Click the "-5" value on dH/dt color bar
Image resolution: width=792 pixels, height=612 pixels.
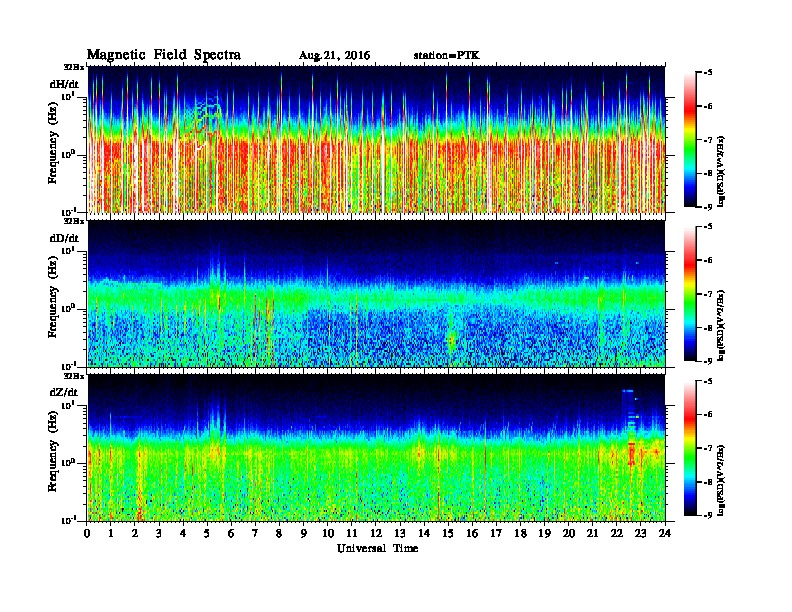(708, 73)
